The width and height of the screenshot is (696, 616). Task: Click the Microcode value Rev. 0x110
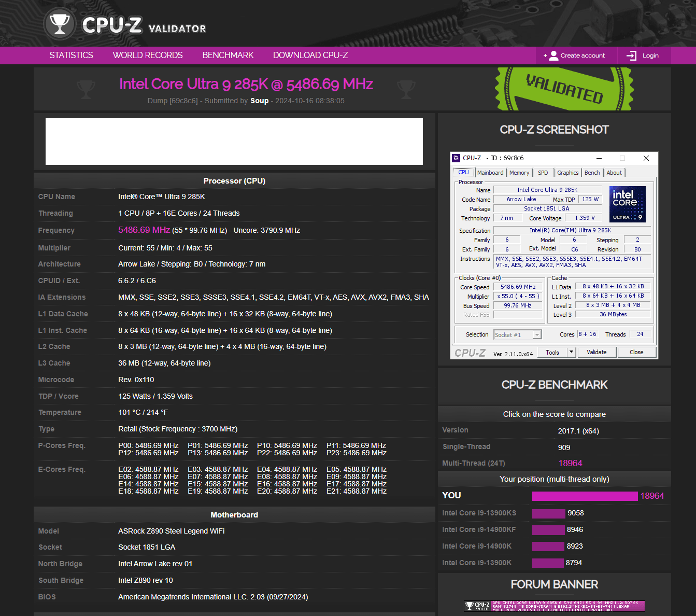click(x=136, y=380)
